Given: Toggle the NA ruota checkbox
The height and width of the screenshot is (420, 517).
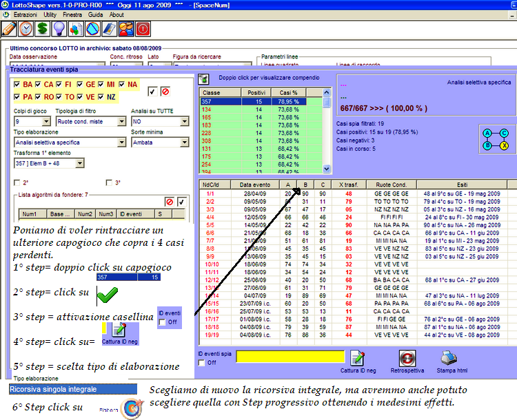Looking at the screenshot, I should click(121, 84).
